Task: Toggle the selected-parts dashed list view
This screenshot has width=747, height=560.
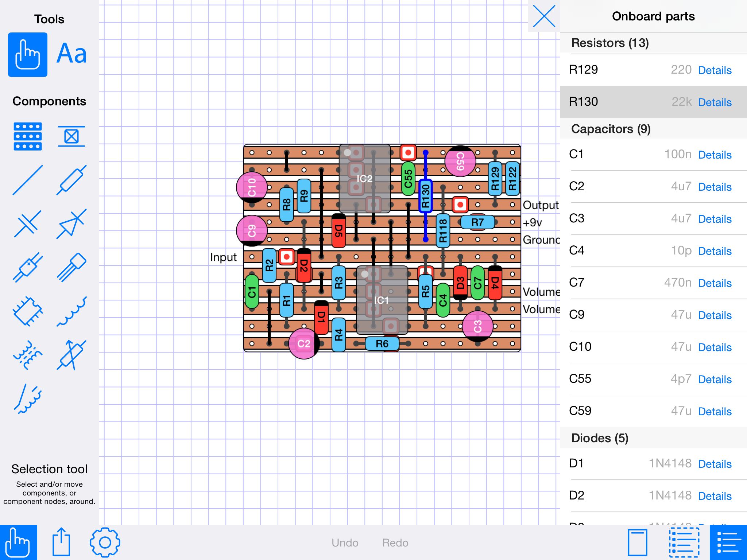Action: (x=684, y=542)
